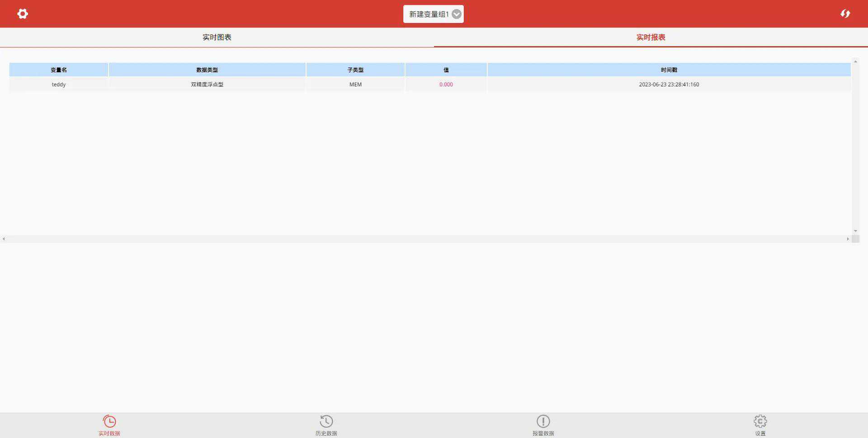Click the vertical scrollbar down arrow
Image resolution: width=868 pixels, height=438 pixels.
(x=855, y=231)
